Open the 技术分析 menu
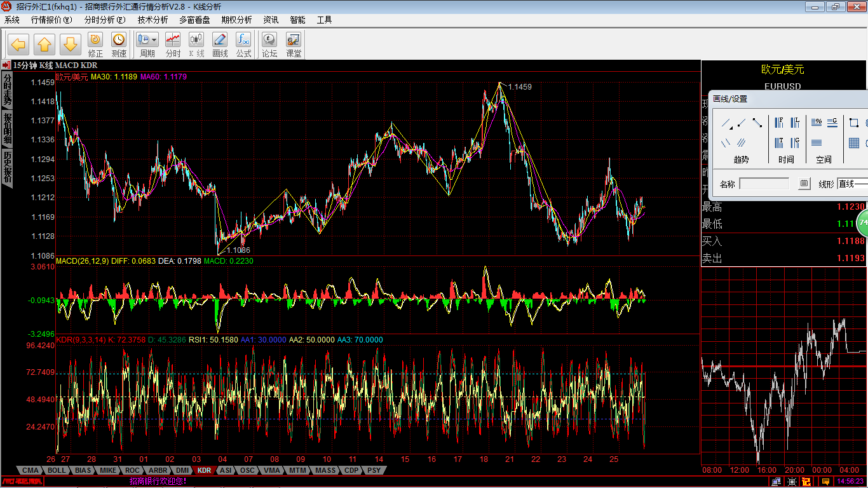 (x=153, y=20)
